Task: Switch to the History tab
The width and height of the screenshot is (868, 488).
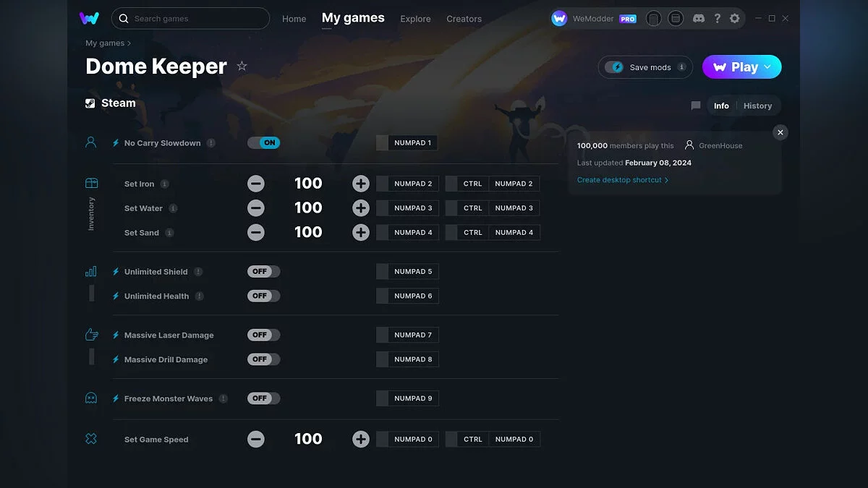Action: point(757,106)
